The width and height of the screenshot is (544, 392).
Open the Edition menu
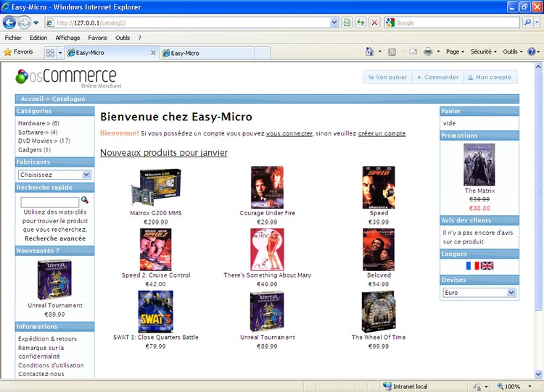tap(38, 38)
